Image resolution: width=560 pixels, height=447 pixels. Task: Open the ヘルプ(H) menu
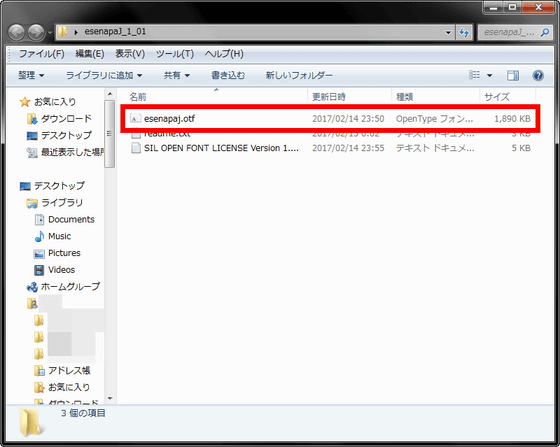(224, 54)
